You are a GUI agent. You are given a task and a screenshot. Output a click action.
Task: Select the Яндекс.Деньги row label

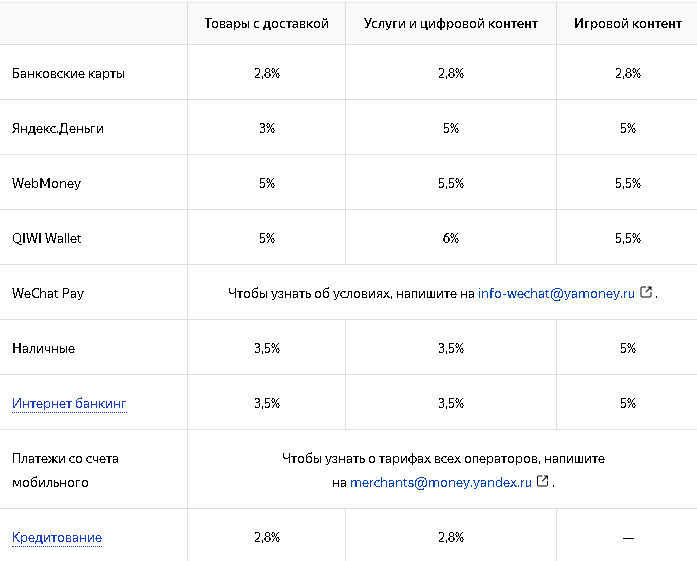click(58, 128)
